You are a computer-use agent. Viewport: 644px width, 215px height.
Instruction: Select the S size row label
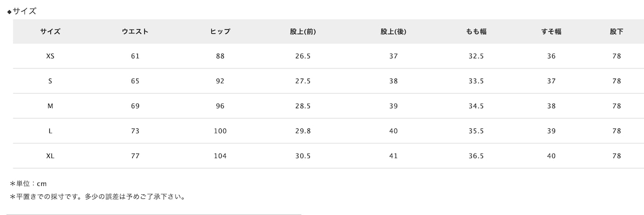tap(50, 81)
